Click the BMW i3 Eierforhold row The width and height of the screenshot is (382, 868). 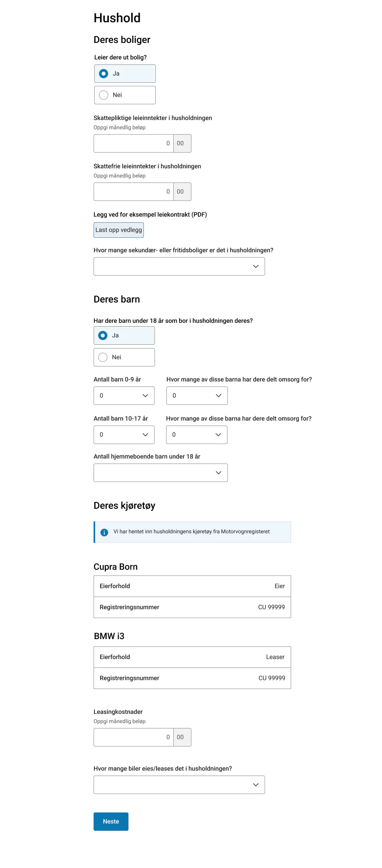click(192, 657)
